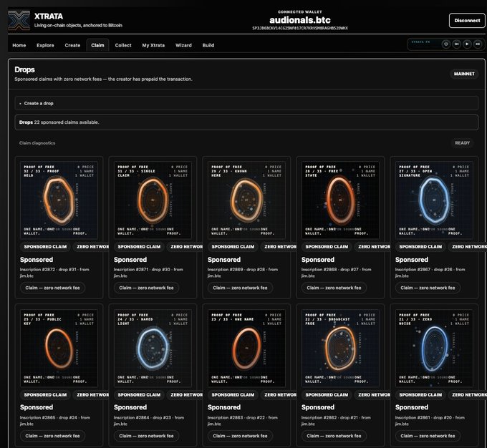
Task: Click the MAINNET network badge
Action: pos(464,74)
